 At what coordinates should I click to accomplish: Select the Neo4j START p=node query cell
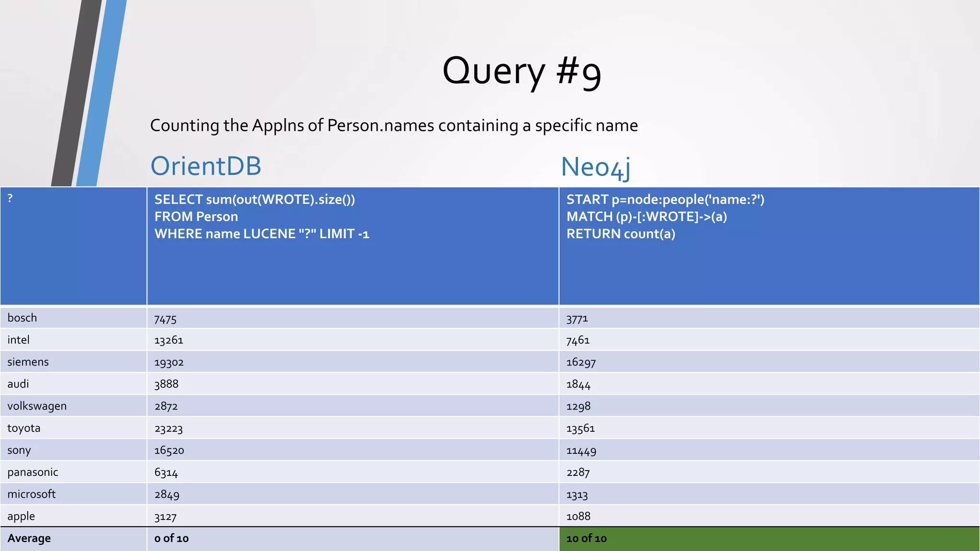(769, 246)
